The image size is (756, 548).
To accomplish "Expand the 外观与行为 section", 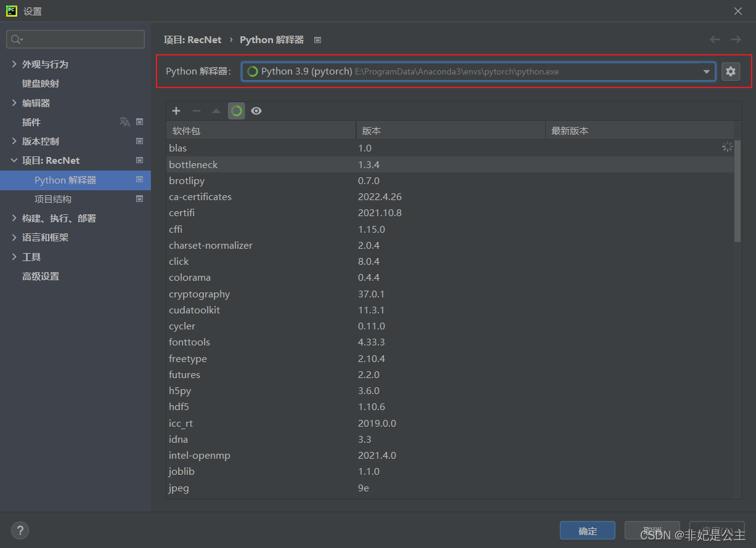I will click(x=15, y=64).
